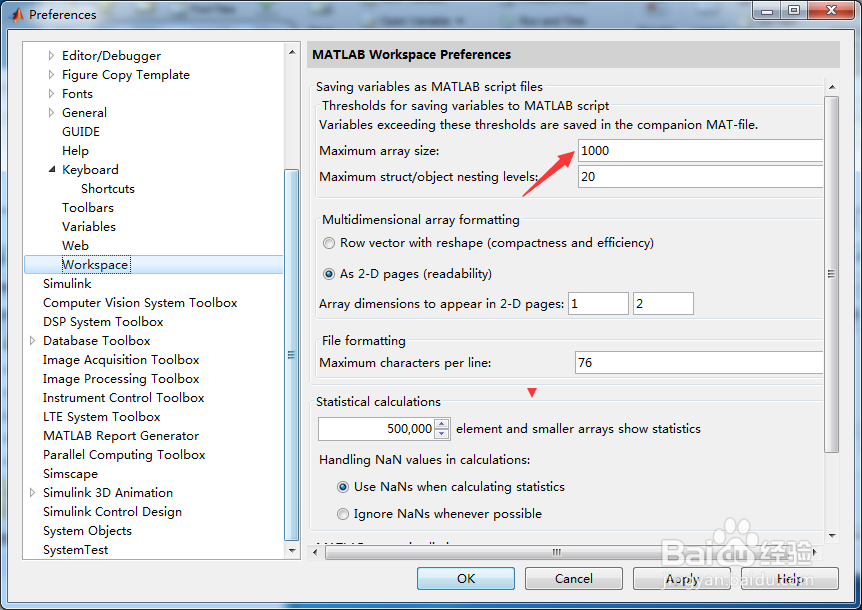Open LTE System Toolbox preferences
The width and height of the screenshot is (862, 610).
102,417
